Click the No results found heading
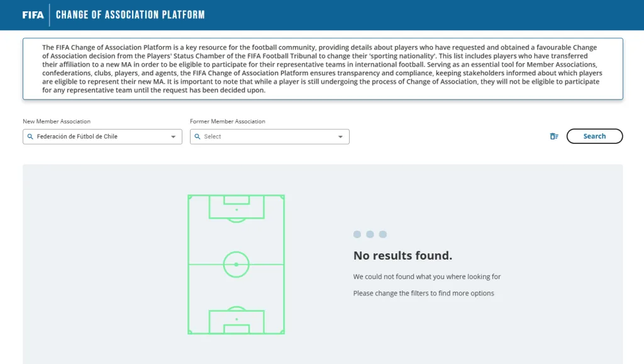 [402, 256]
